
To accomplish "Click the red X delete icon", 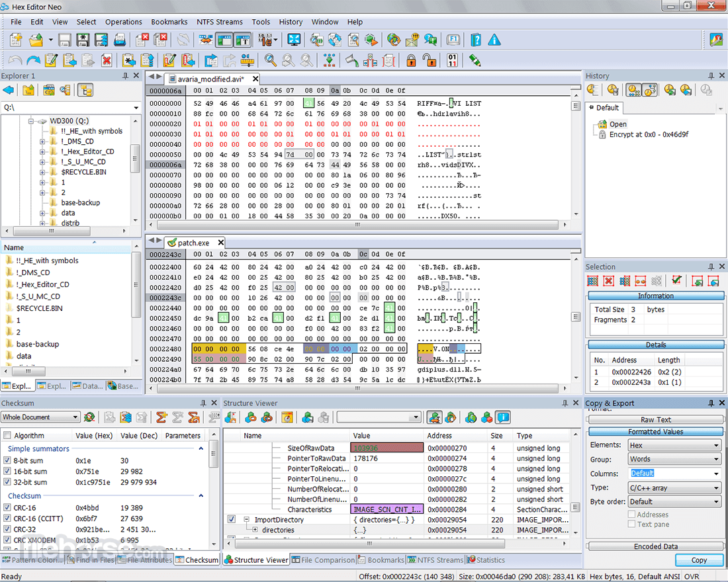I will coord(107,60).
